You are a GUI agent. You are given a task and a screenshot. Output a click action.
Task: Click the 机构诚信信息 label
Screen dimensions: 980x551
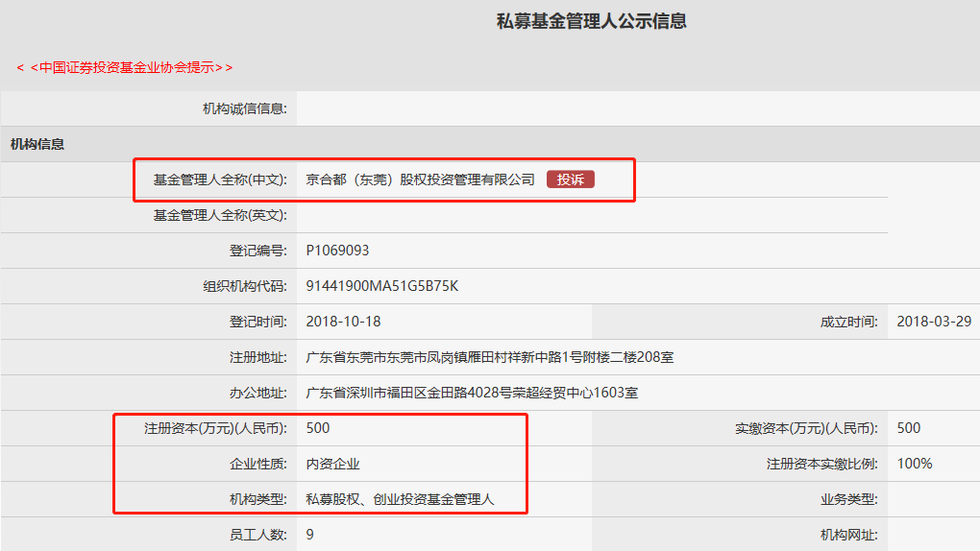(x=244, y=108)
